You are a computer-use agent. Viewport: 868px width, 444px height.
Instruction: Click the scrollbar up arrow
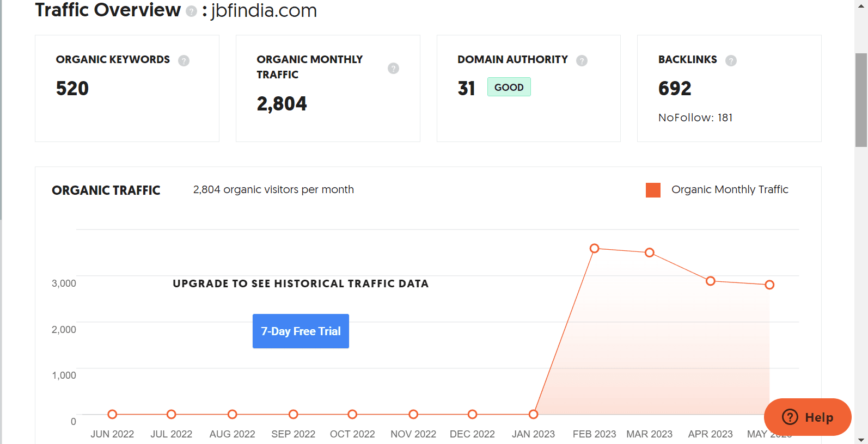coord(861,5)
